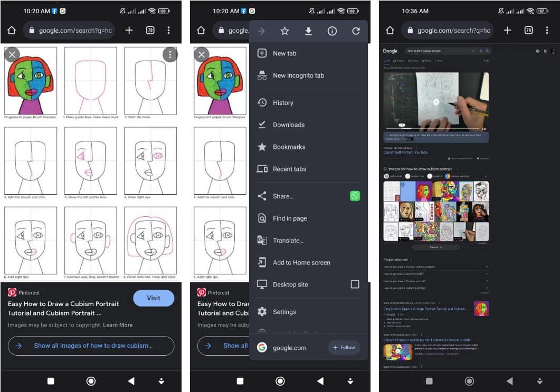The height and width of the screenshot is (392, 560).
Task: Bookmark the page with the star icon
Action: click(x=284, y=31)
